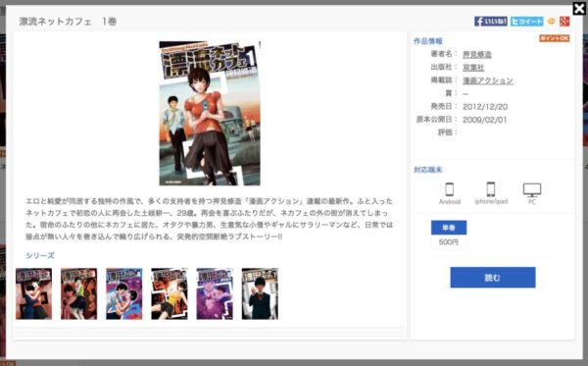Click original publication date 2009/02/01
588x366 pixels.
(x=484, y=120)
